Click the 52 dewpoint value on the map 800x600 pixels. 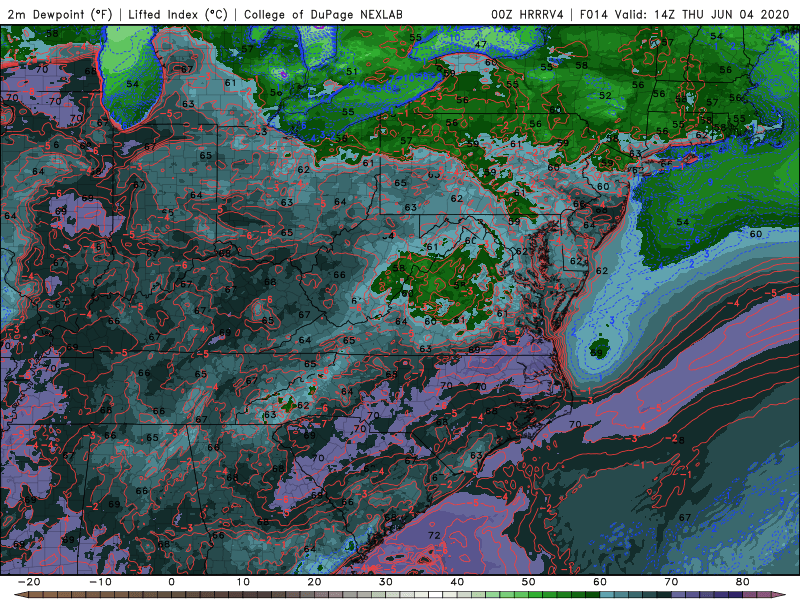(605, 95)
